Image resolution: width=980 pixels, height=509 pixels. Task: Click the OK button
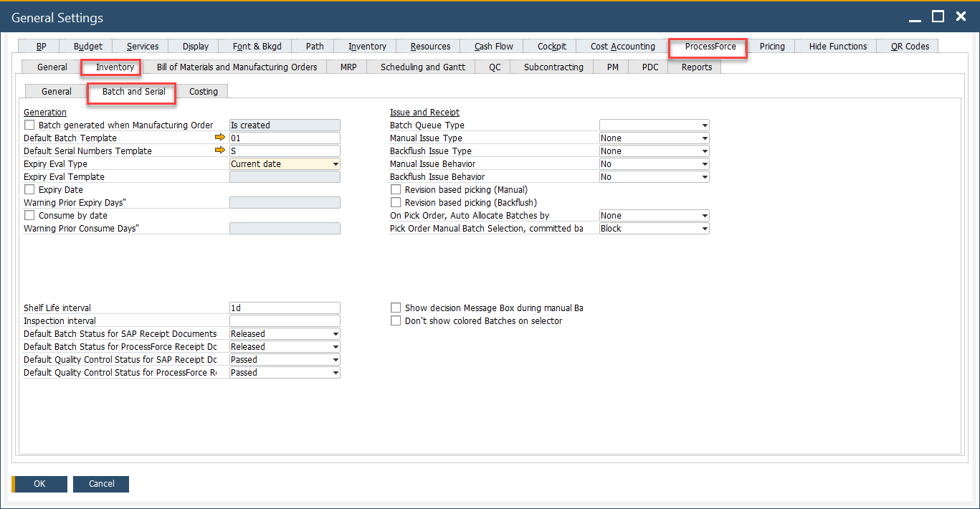[x=39, y=484]
